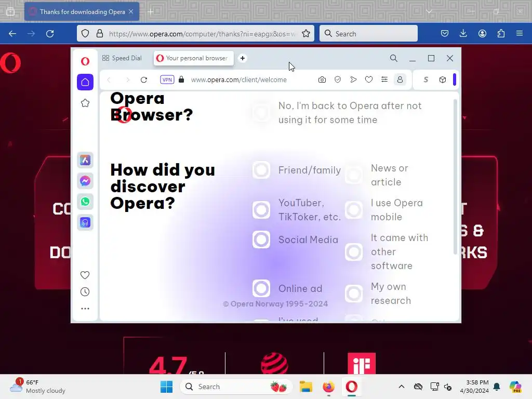This screenshot has height=399, width=532.
Task: Click the Windows taskbar Search box
Action: click(x=236, y=387)
